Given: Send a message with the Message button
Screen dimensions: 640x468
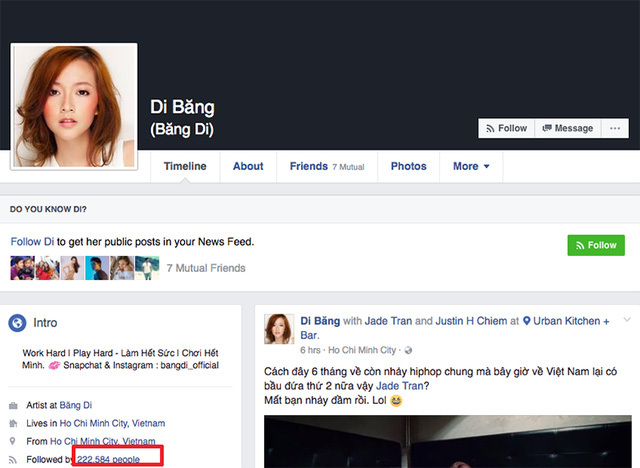Looking at the screenshot, I should click(x=567, y=128).
